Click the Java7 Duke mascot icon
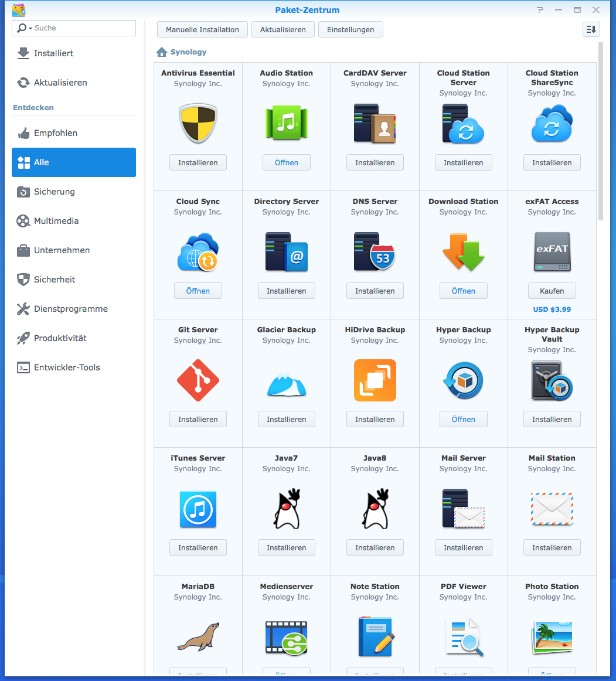The width and height of the screenshot is (616, 681). [x=287, y=509]
